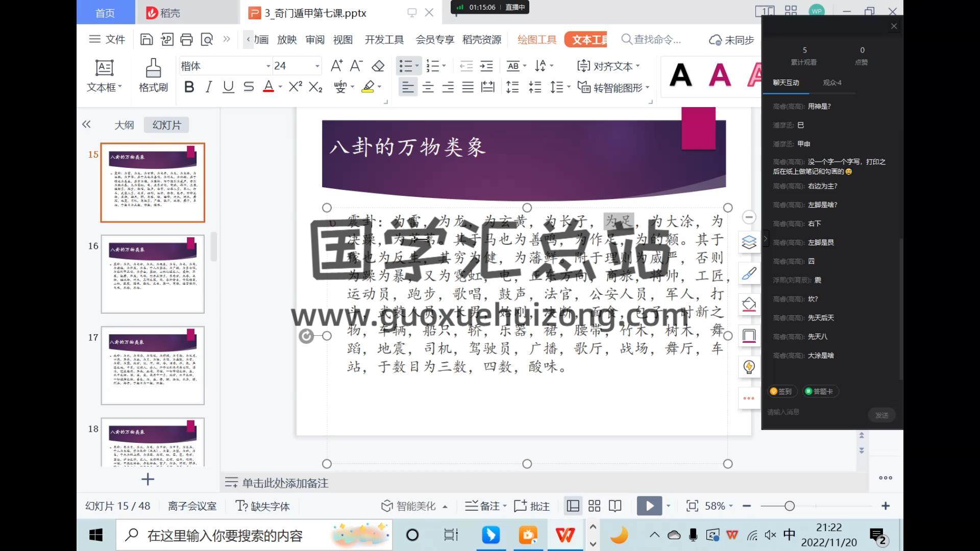Toggle italic formatting
This screenshot has width=980, height=551.
(208, 87)
